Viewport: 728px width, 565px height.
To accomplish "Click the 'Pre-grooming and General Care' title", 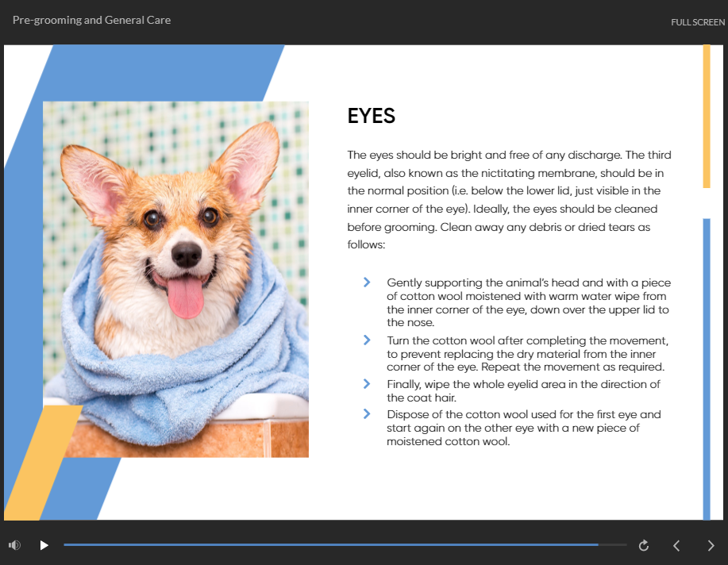I will (x=91, y=20).
